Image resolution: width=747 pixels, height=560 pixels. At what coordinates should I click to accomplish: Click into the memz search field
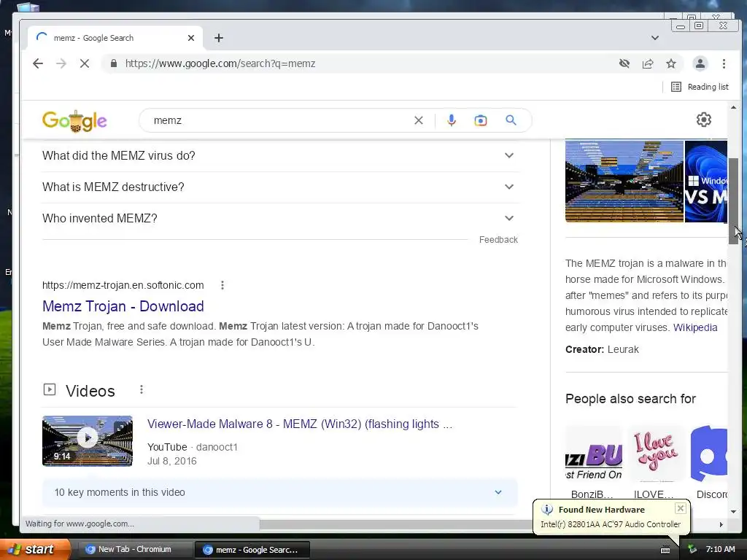click(281, 120)
